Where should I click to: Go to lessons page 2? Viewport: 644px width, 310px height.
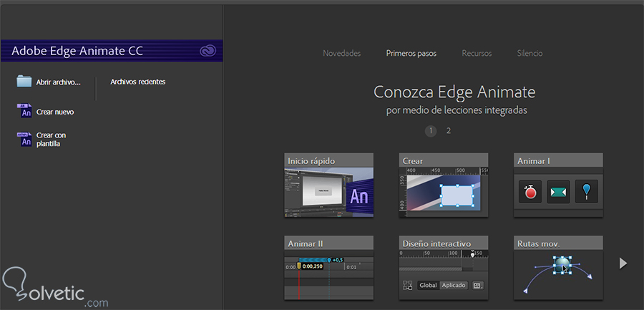point(449,131)
